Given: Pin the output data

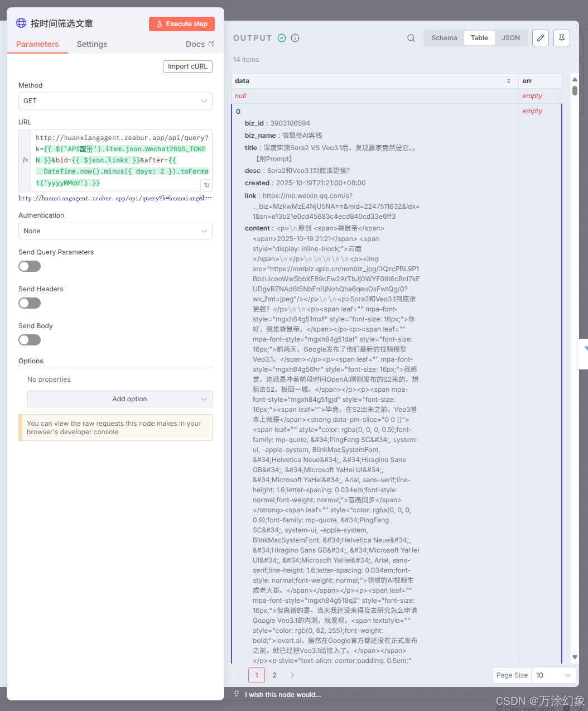Looking at the screenshot, I should pyautogui.click(x=562, y=38).
